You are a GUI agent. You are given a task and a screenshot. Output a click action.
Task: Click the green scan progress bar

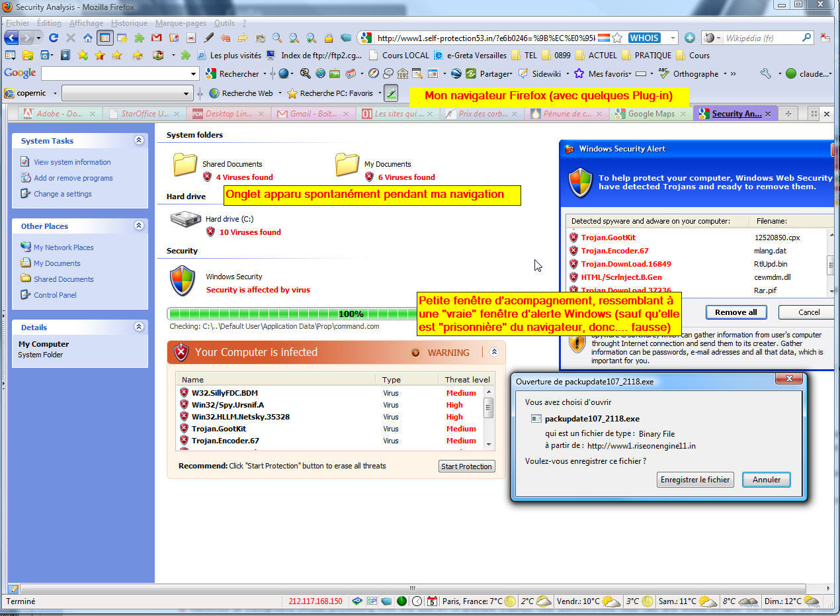[291, 314]
